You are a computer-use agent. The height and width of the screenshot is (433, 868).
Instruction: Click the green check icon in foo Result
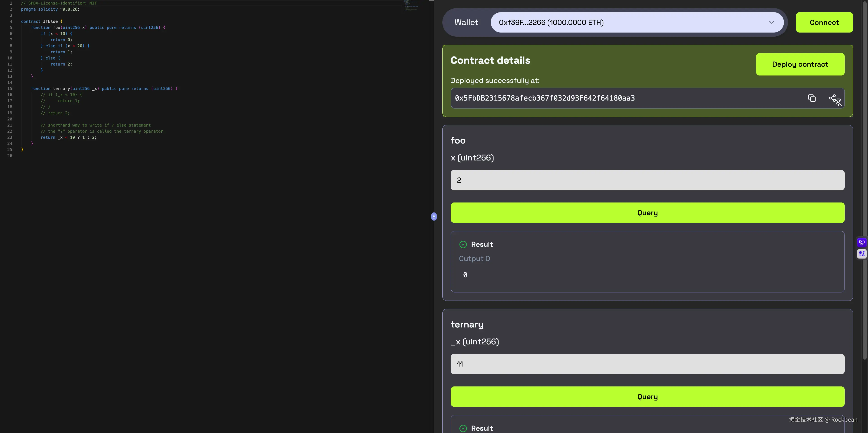coord(463,245)
